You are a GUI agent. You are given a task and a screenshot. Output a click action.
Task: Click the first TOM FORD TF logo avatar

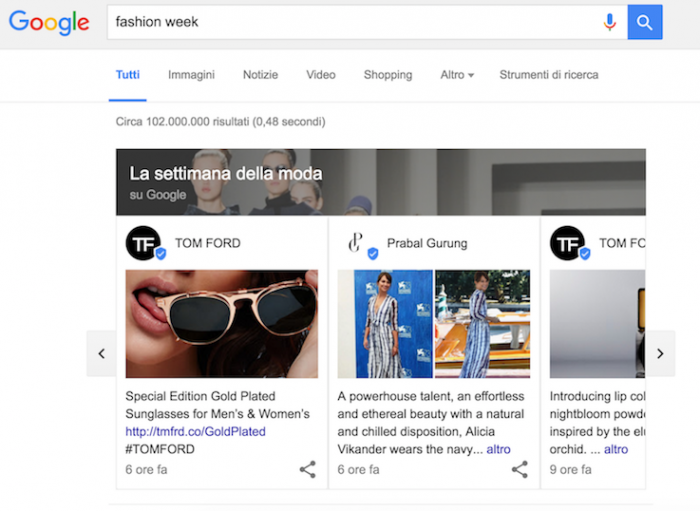coord(143,243)
